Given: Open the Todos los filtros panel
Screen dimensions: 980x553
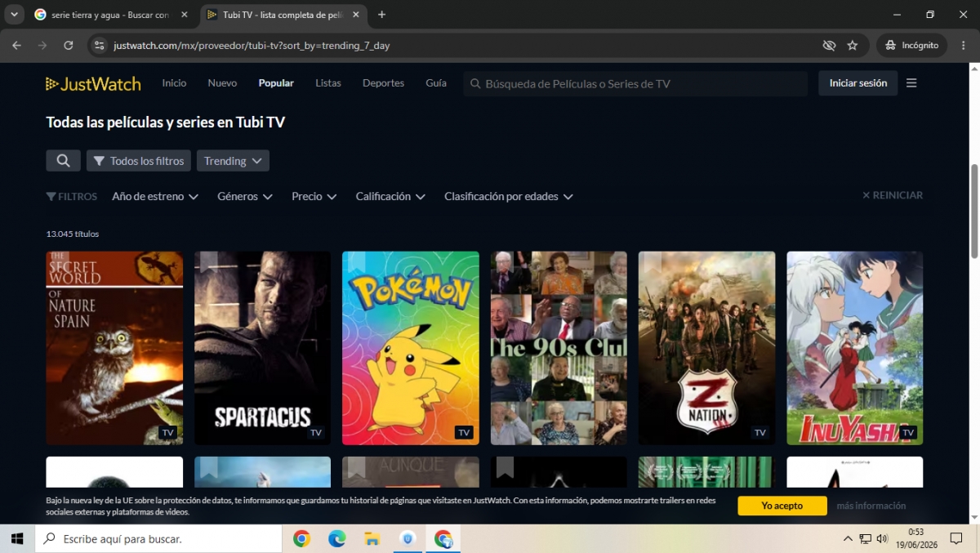Looking at the screenshot, I should coord(139,161).
